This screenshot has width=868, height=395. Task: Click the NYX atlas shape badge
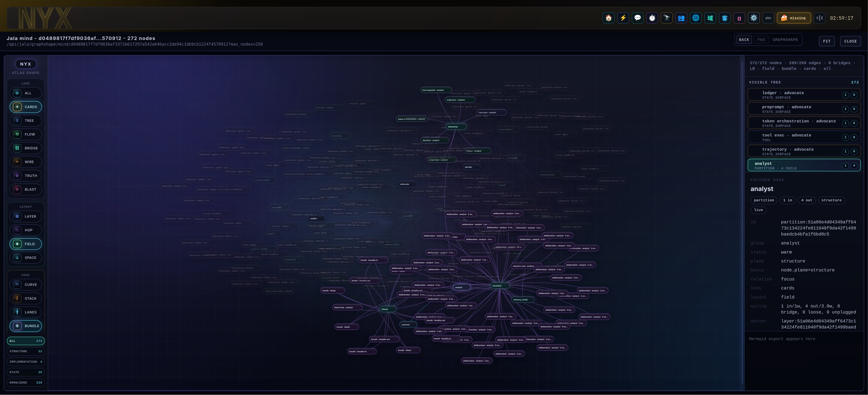(26, 64)
